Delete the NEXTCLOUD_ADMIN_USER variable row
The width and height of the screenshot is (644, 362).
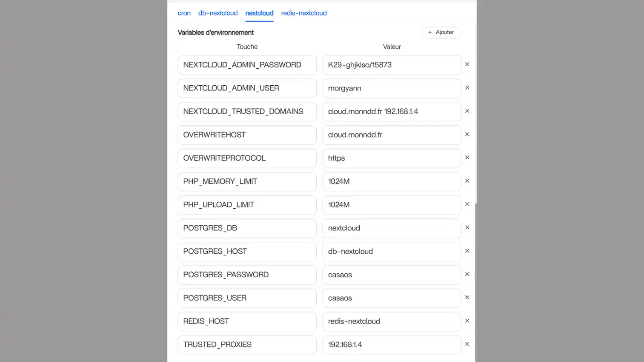(467, 88)
